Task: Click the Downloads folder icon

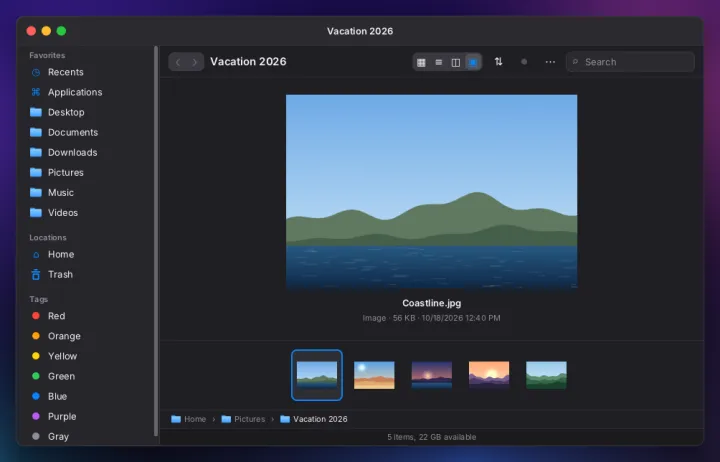Action: tap(36, 152)
